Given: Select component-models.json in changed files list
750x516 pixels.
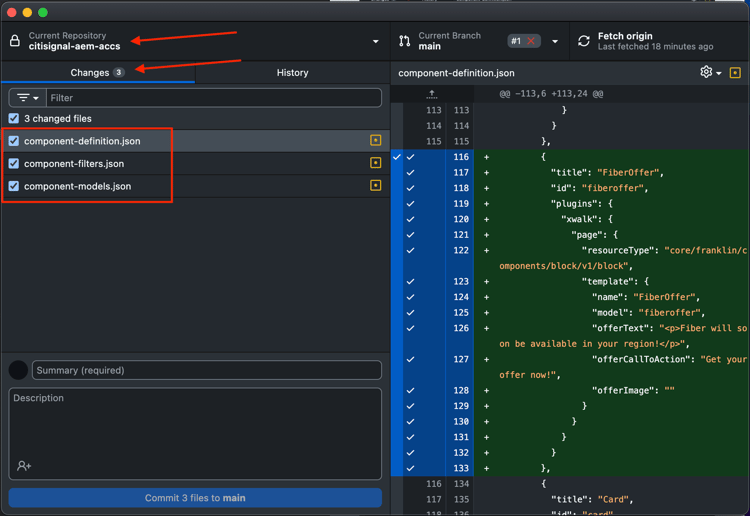Looking at the screenshot, I should click(196, 186).
